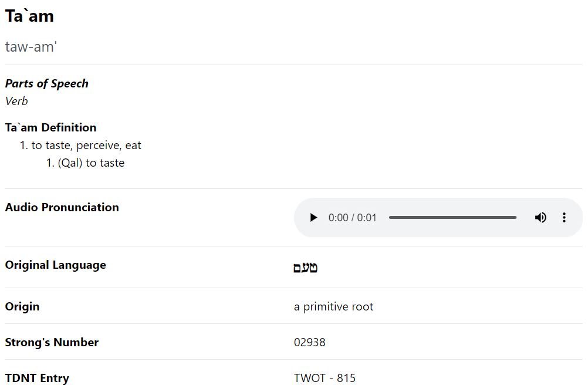Click the Origin row label

point(22,306)
